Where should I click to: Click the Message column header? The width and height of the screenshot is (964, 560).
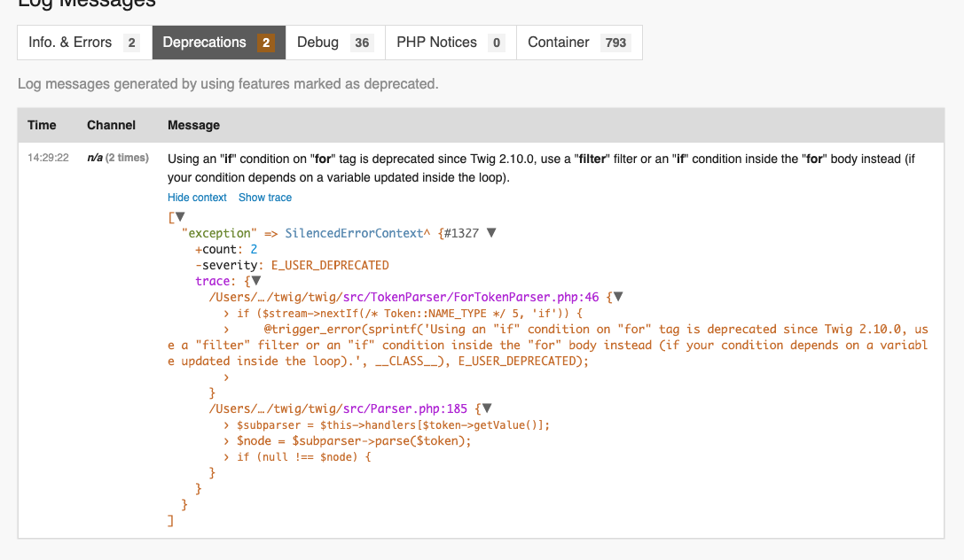(x=193, y=125)
